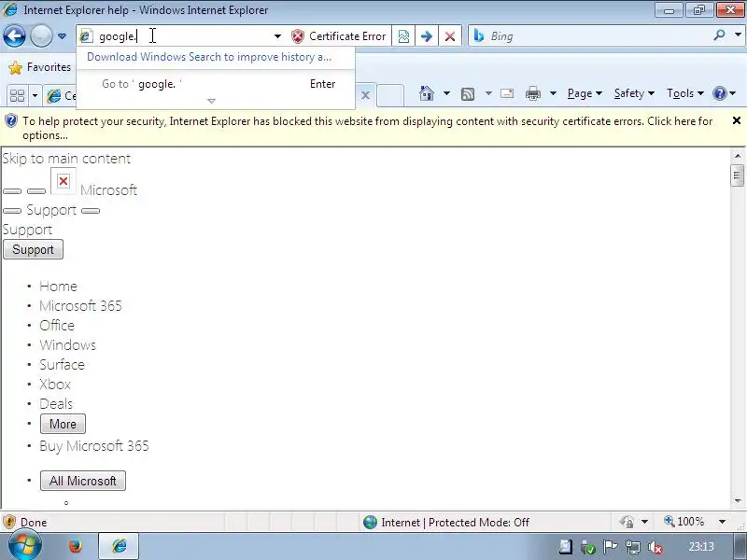
Task: Click the Print icon
Action: click(532, 93)
